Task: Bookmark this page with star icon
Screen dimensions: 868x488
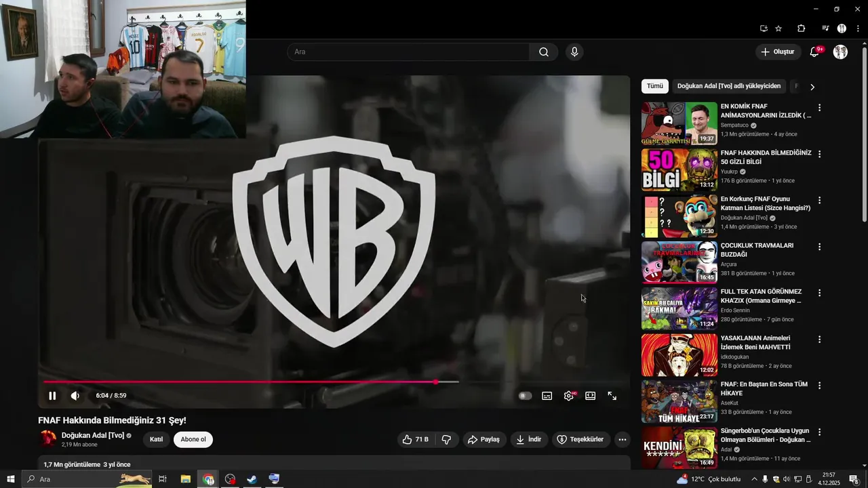Action: (x=778, y=28)
